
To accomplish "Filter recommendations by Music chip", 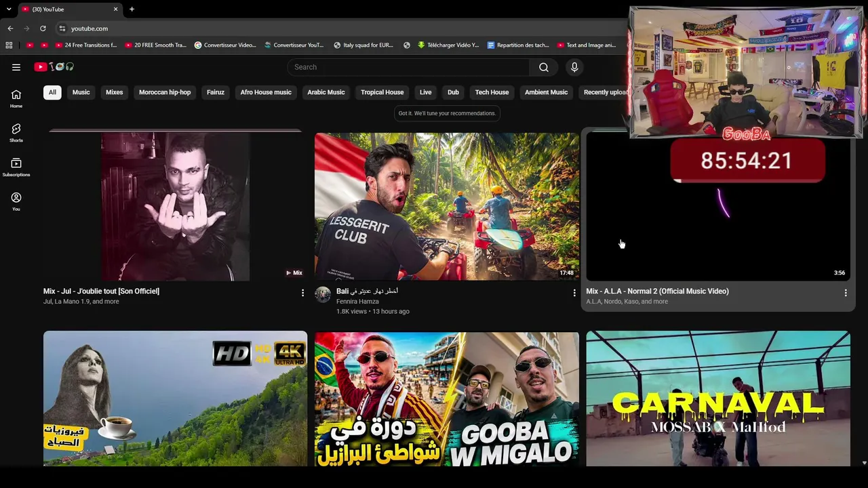I will [x=81, y=92].
